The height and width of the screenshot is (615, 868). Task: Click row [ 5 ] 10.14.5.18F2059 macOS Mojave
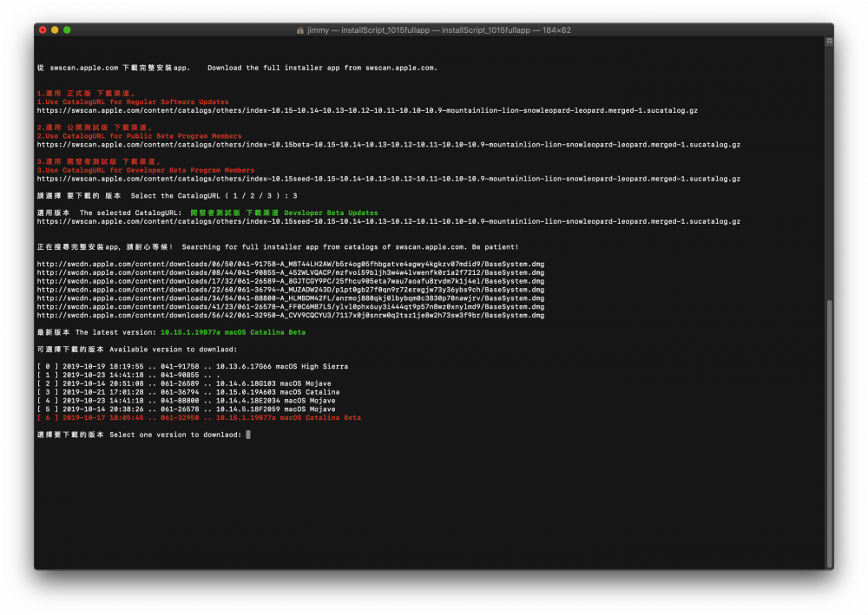(186, 409)
